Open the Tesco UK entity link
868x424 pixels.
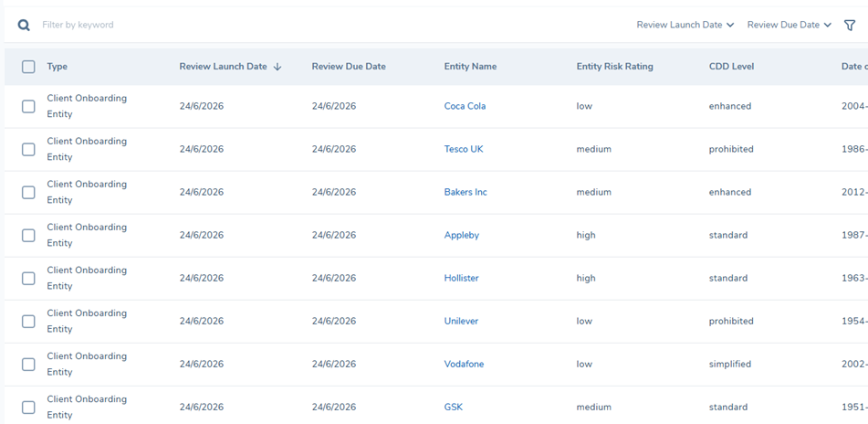464,149
